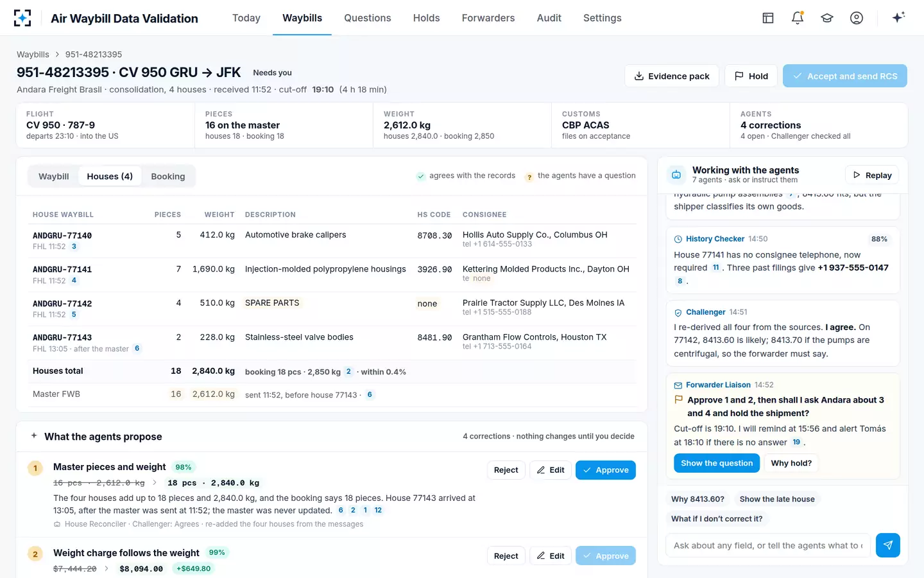Open citation 8 in History Checker message
This screenshot has width=924, height=578.
click(680, 281)
